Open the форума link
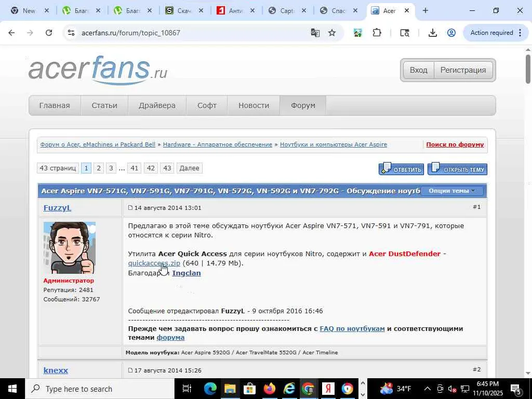Viewport: 532px width, 399px height. [170, 338]
